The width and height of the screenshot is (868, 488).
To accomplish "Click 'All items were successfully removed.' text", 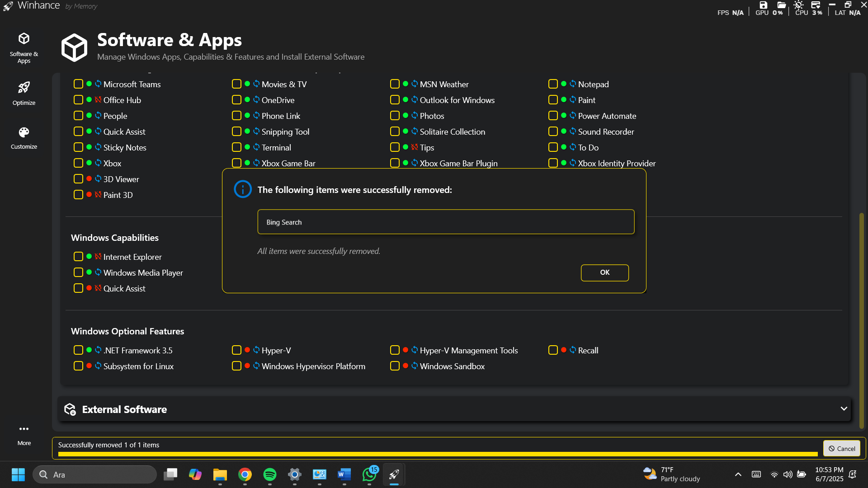I will [x=319, y=251].
